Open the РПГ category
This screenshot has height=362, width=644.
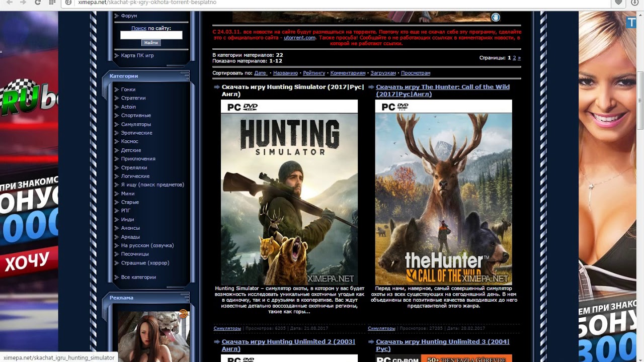(x=126, y=211)
